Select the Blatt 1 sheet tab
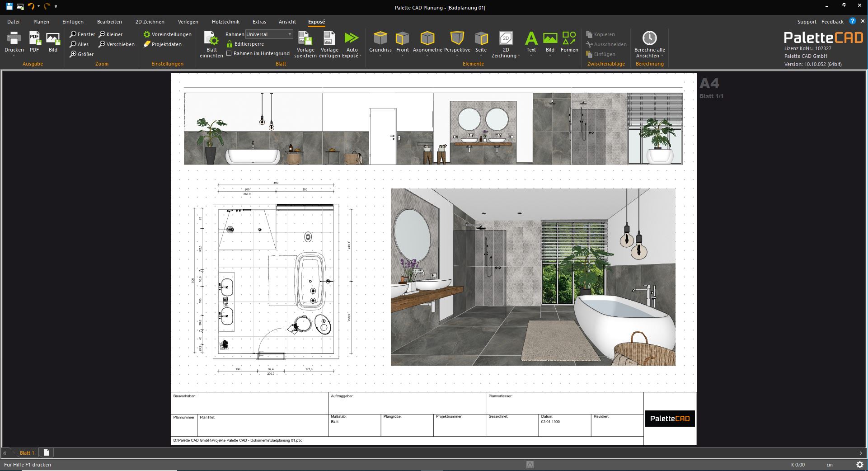This screenshot has height=471, width=868. (27, 452)
